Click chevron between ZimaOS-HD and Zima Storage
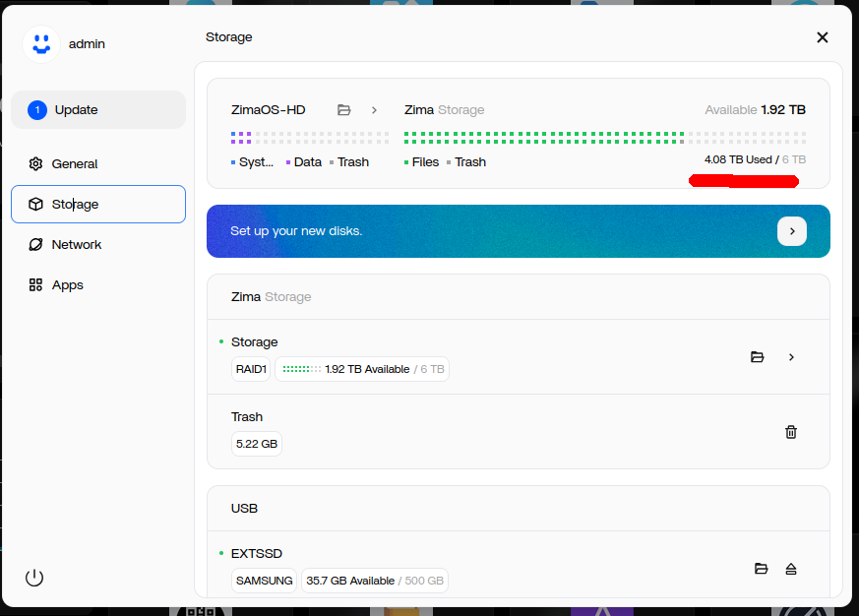This screenshot has width=859, height=616. pos(374,110)
